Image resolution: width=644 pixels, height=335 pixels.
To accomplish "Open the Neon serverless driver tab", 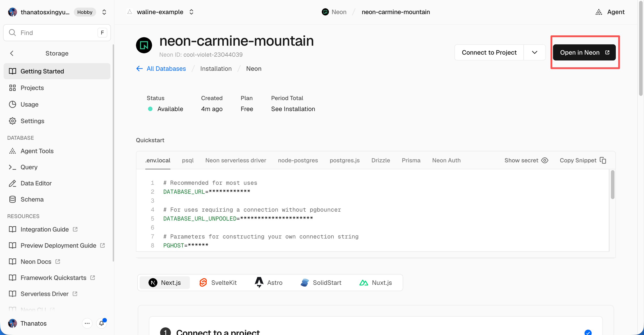I will [x=236, y=161].
